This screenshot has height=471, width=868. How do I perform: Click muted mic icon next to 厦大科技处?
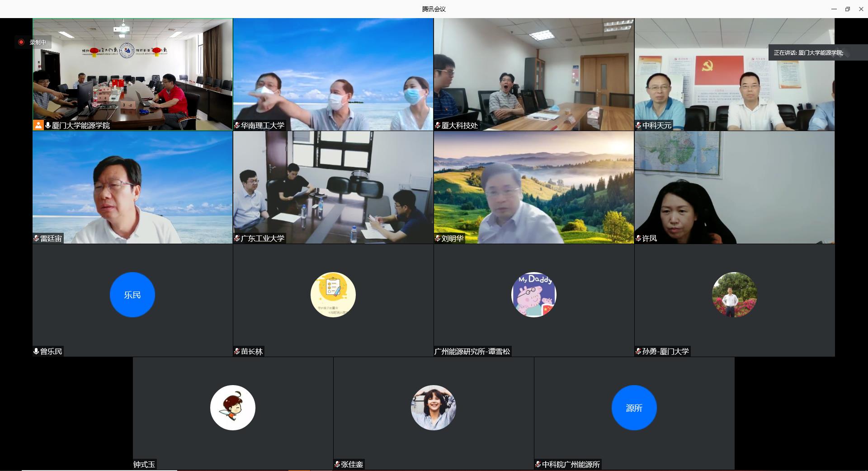point(438,125)
